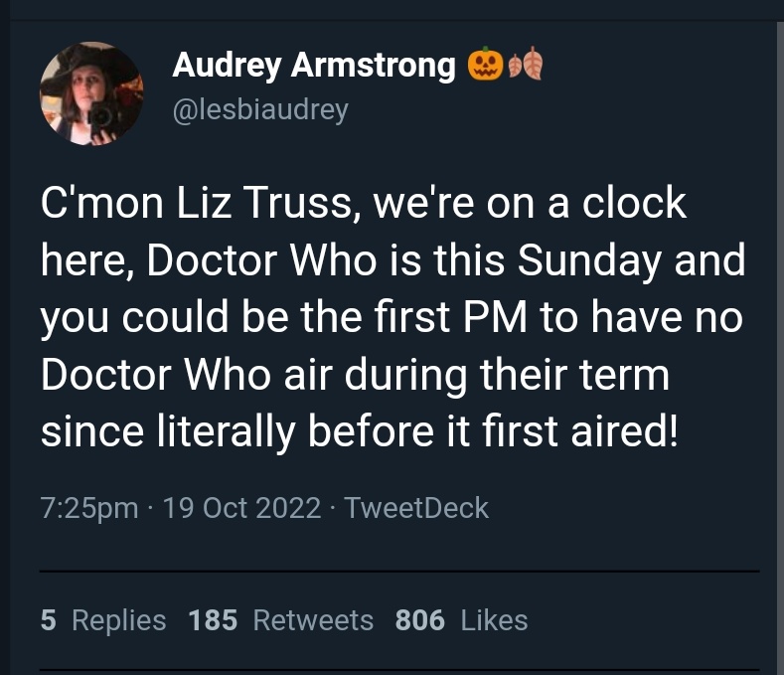Click the TweetDeck source label
This screenshot has width=784, height=675.
click(x=416, y=508)
